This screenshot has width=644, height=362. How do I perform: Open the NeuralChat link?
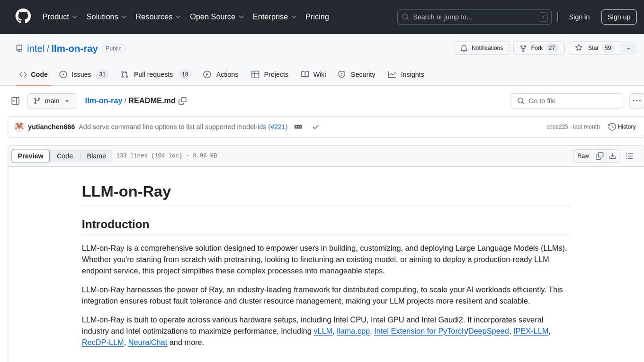tap(148, 343)
